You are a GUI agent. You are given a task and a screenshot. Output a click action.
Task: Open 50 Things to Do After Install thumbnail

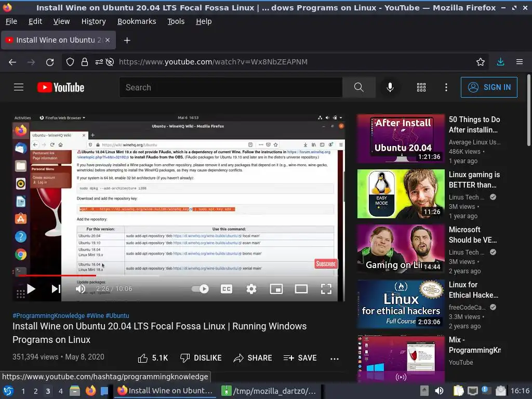tap(401, 138)
